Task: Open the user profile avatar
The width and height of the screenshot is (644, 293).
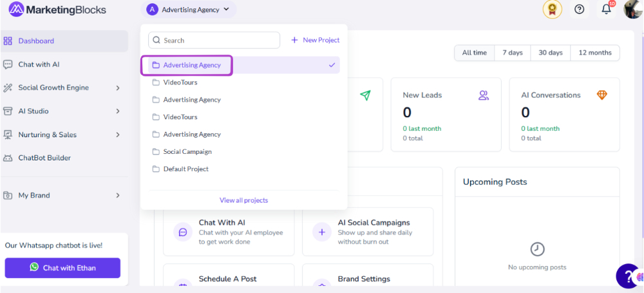Action: pos(633,9)
